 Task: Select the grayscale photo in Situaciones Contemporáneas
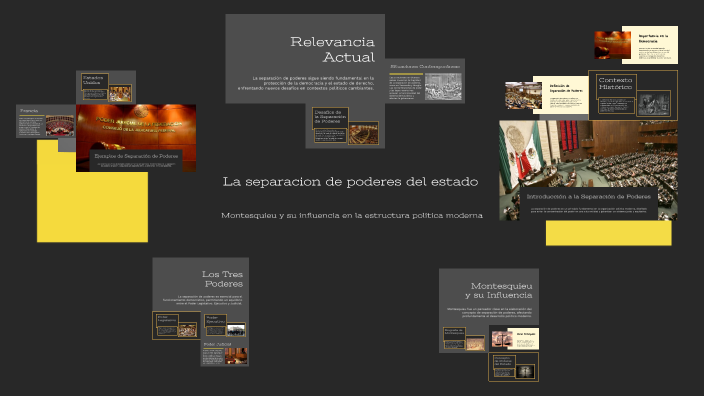click(x=443, y=87)
